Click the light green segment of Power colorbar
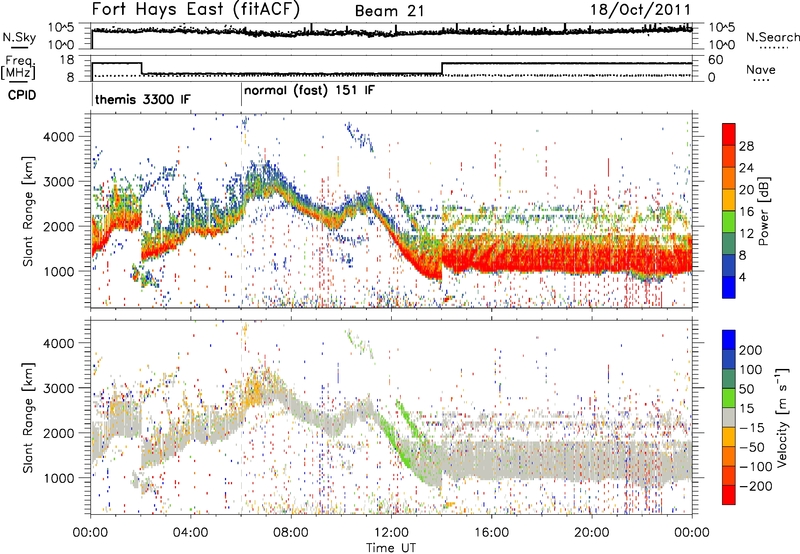800x554 pixels. click(x=729, y=222)
